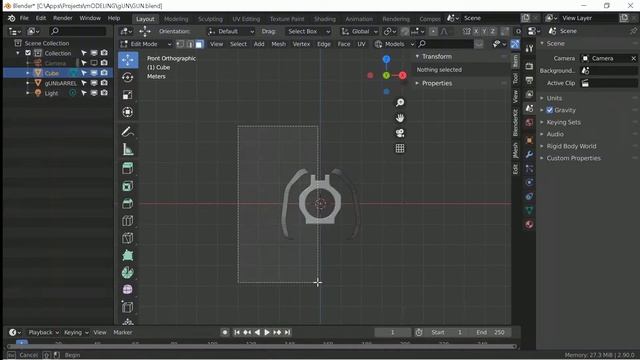Select the Inset Faces tool
This screenshot has width=640, height=360.
pos(128,186)
